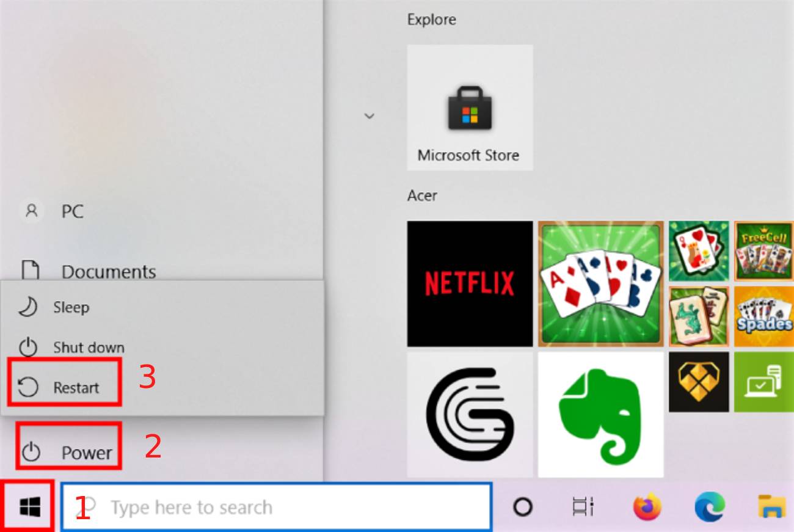Screen dimensions: 794x532
Task: Open the Windows Start button
Action: (29, 506)
